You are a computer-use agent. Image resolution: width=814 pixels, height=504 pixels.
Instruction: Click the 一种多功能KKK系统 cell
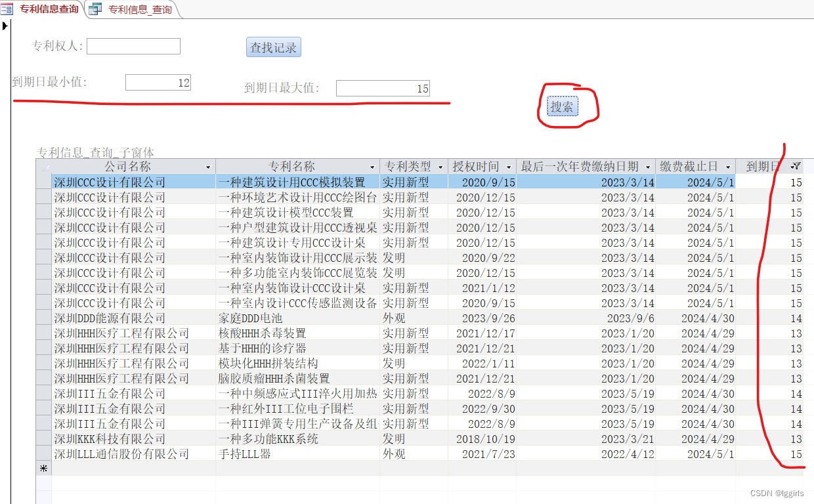298,439
